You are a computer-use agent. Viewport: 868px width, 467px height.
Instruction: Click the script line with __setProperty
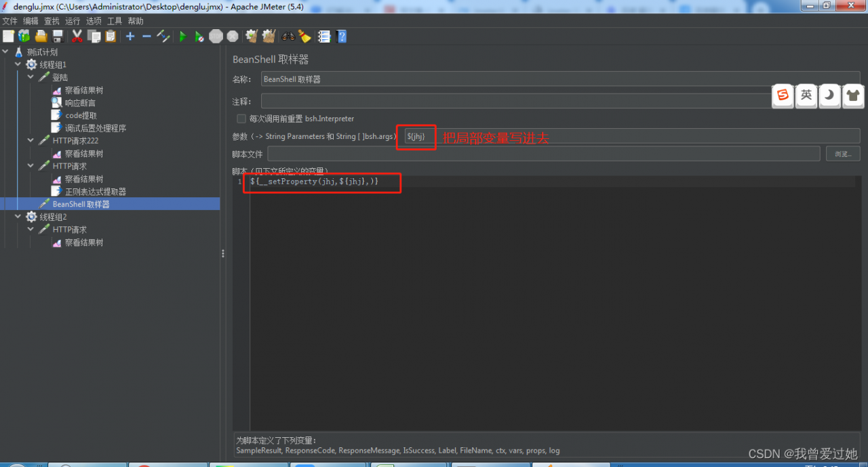coord(314,182)
